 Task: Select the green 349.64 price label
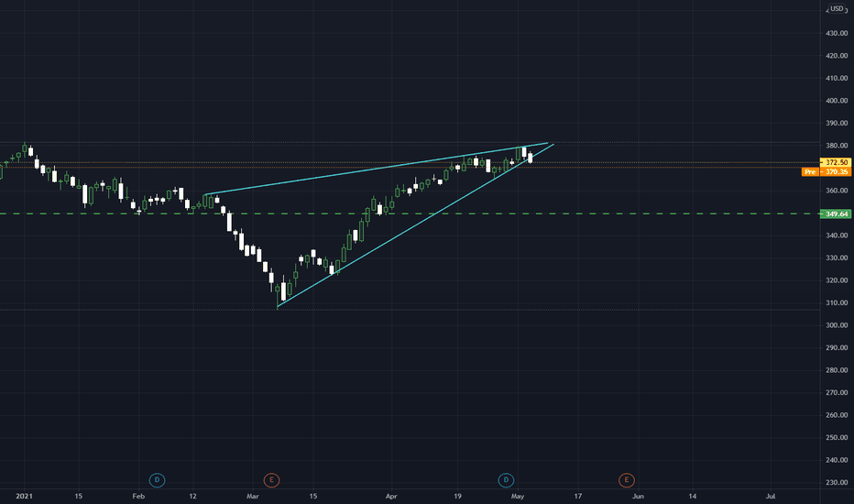[x=836, y=214]
